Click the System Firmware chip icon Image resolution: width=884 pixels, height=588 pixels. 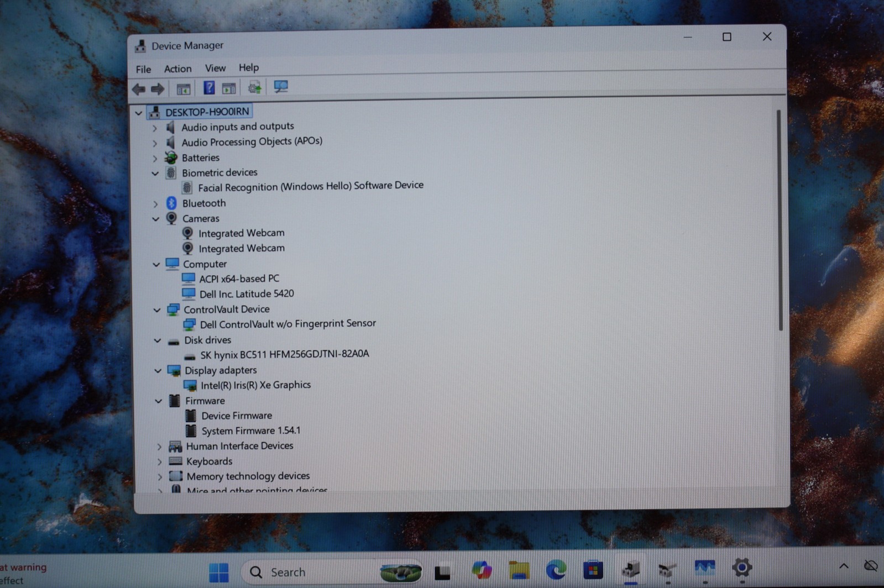click(x=191, y=431)
